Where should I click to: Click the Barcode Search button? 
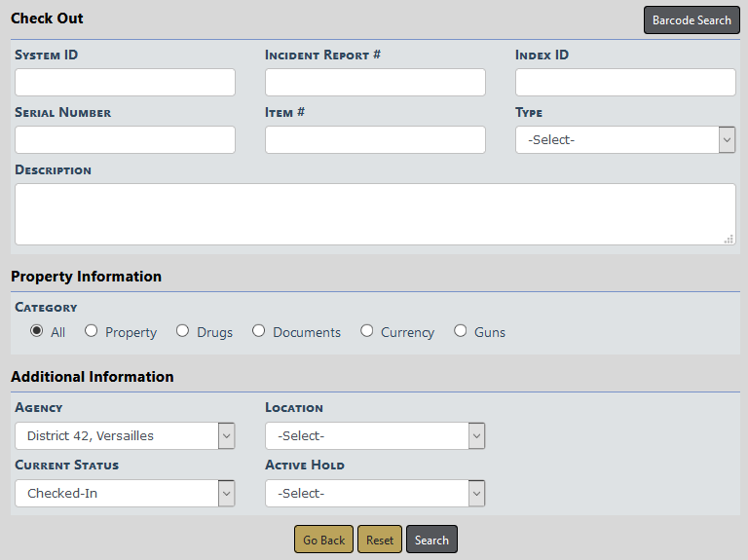tap(692, 20)
